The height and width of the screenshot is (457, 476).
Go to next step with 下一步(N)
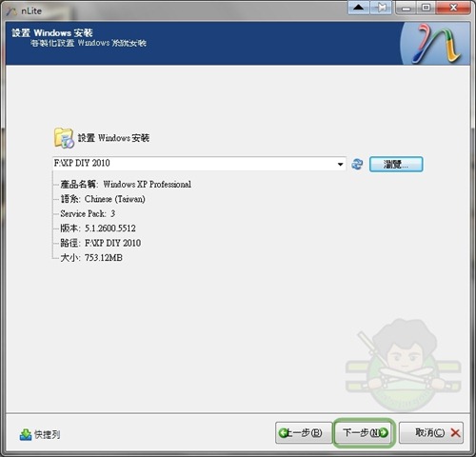click(x=365, y=432)
